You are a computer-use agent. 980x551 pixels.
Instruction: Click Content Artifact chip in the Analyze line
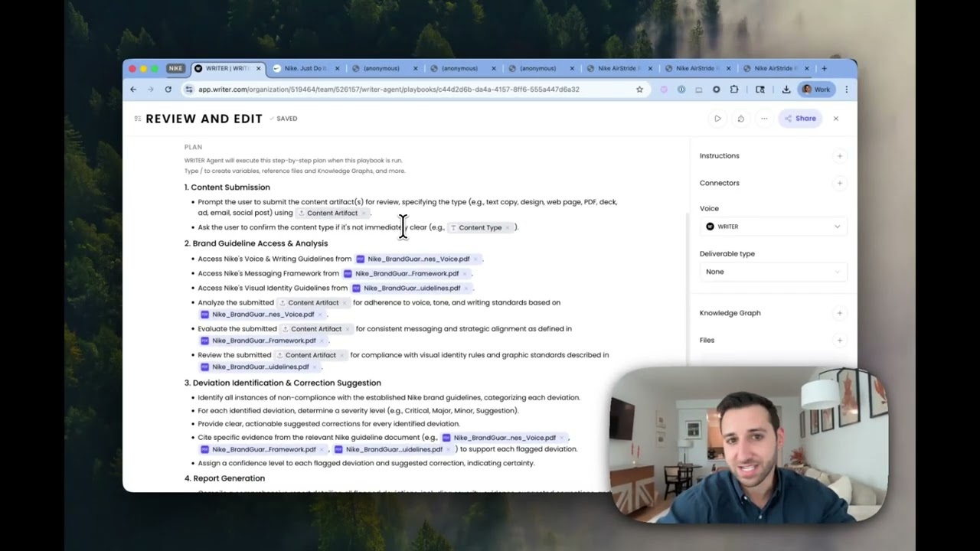(313, 303)
